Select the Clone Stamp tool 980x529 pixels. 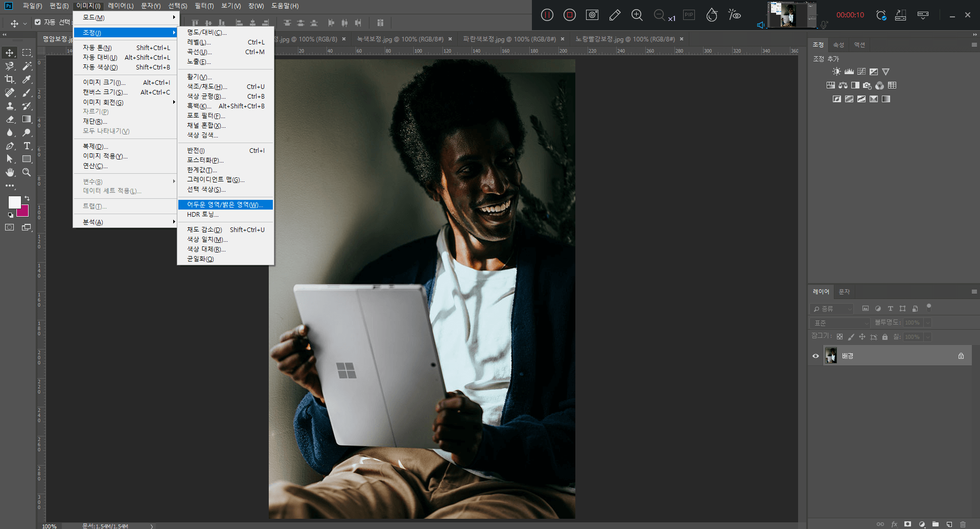10,106
